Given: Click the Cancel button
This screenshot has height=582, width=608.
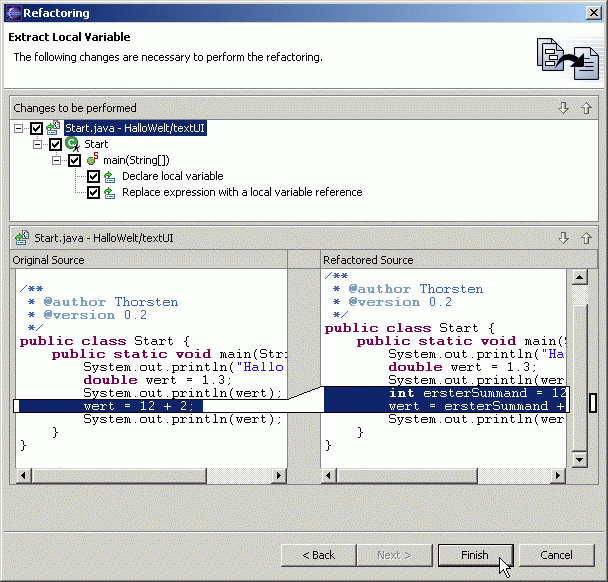Looking at the screenshot, I should click(x=556, y=555).
